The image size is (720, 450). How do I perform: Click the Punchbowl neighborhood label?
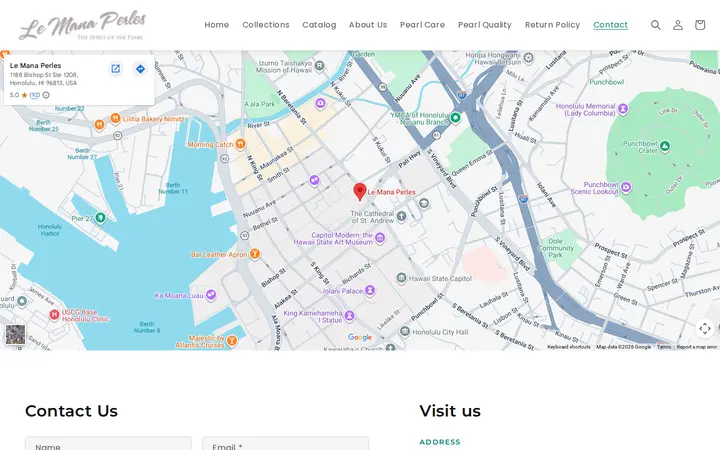607,82
